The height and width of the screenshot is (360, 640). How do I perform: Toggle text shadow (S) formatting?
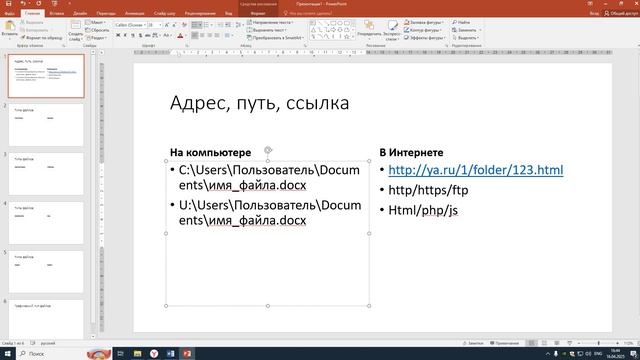(140, 36)
